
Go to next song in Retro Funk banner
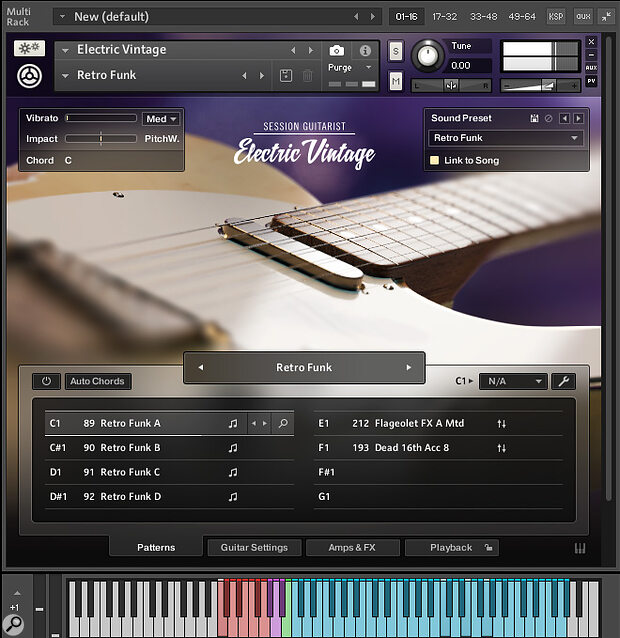click(x=408, y=367)
